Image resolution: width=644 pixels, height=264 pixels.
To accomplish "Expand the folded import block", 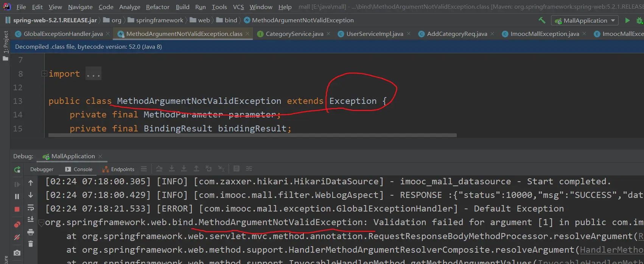I will (44, 74).
